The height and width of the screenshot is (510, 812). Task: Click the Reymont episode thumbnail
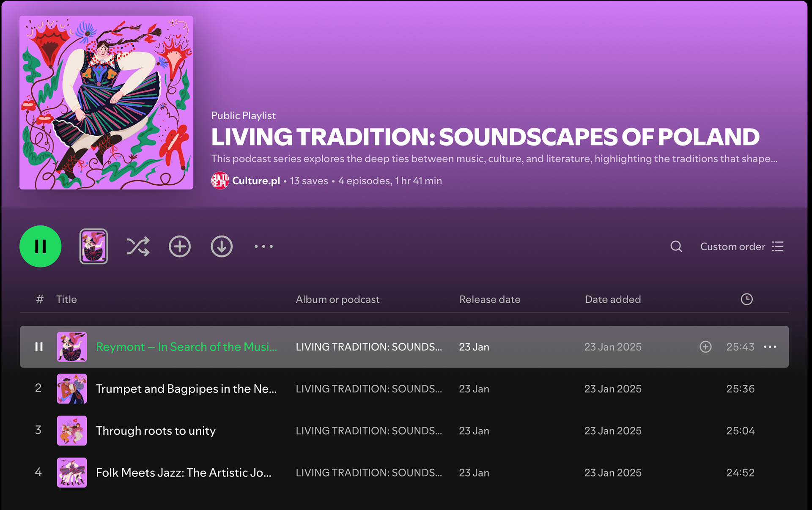click(72, 347)
